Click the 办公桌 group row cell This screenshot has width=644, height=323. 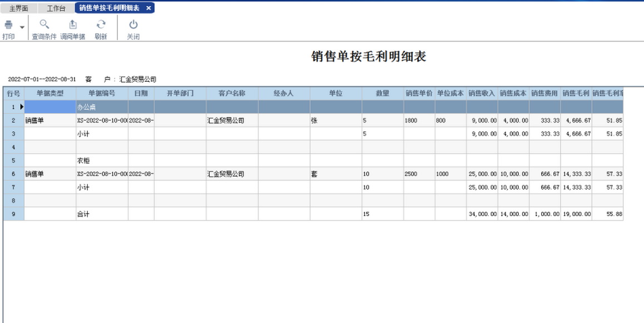[x=102, y=107]
